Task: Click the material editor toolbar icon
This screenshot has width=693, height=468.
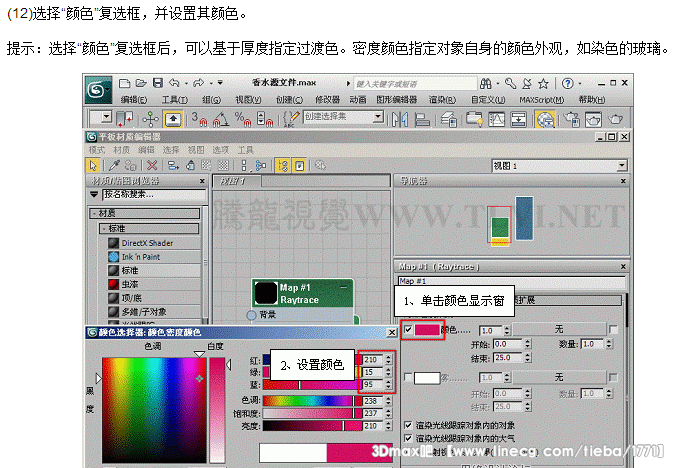Action: [545, 119]
